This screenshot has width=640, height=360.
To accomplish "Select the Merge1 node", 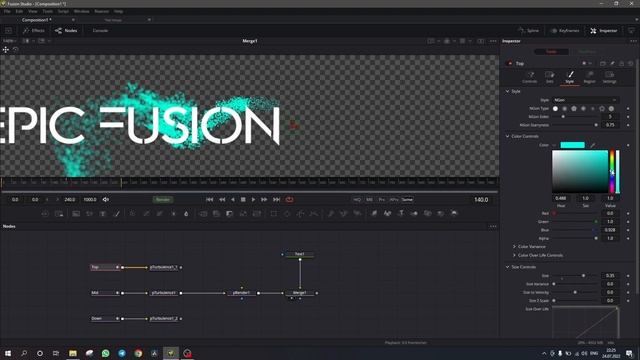I will click(300, 293).
